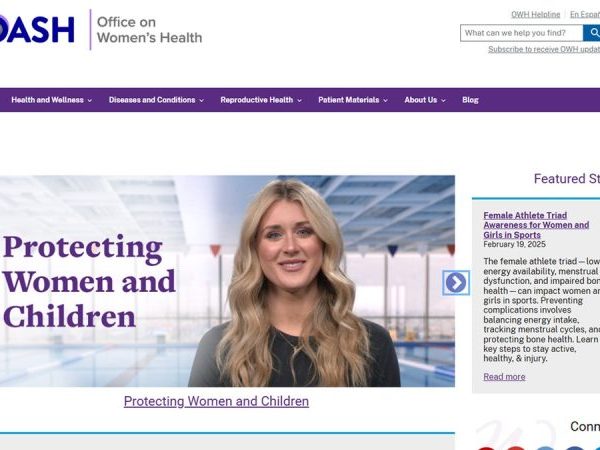
Task: Click the Protecting Women and Children banner headline
Action: point(89,282)
